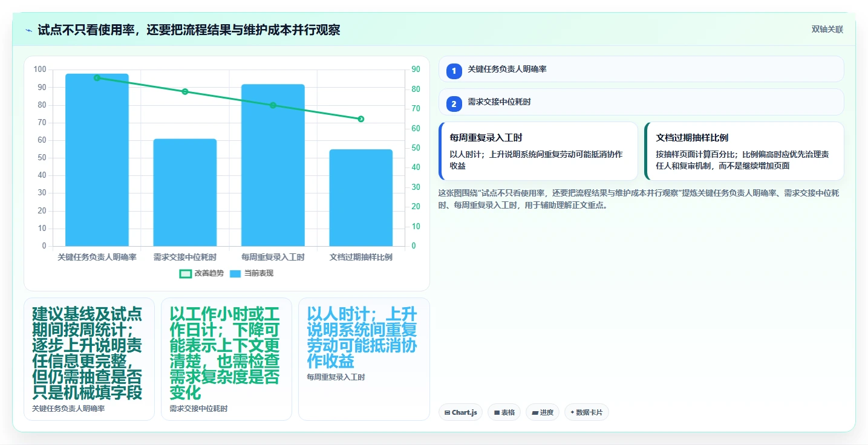The width and height of the screenshot is (868, 445).
Task: Select the 需求交接中位耗时 list row
Action: 641,102
